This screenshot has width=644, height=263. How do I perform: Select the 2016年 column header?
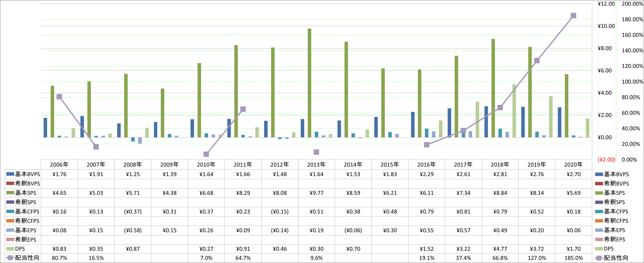426,165
